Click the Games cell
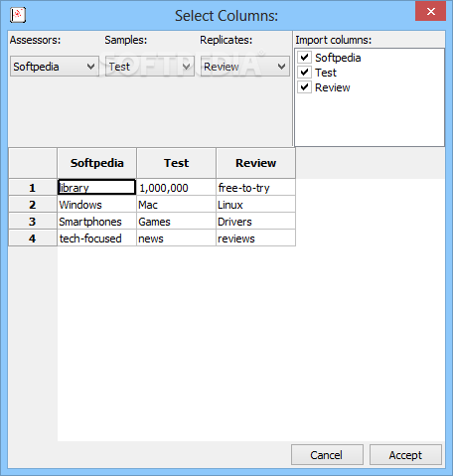Image resolution: width=453 pixels, height=476 pixels. click(176, 222)
